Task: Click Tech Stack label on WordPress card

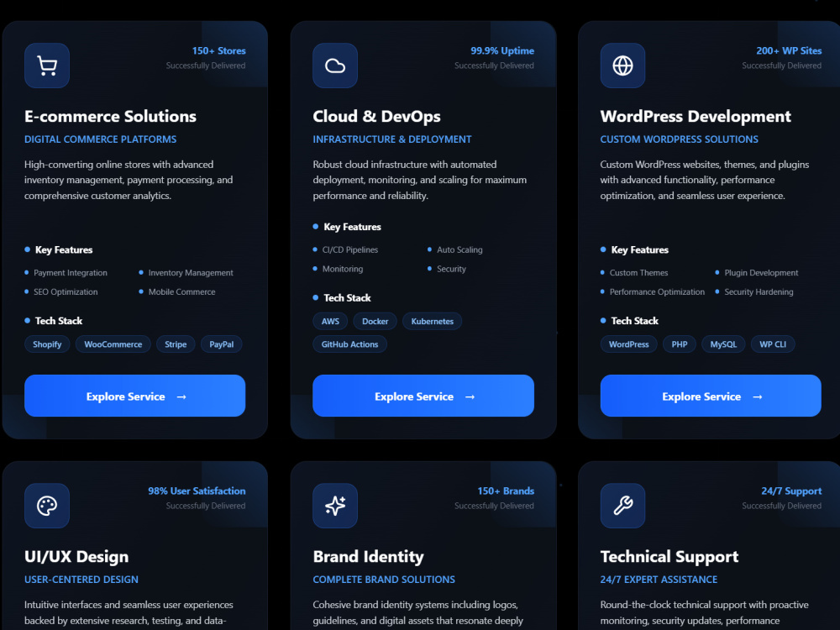Action: (635, 321)
